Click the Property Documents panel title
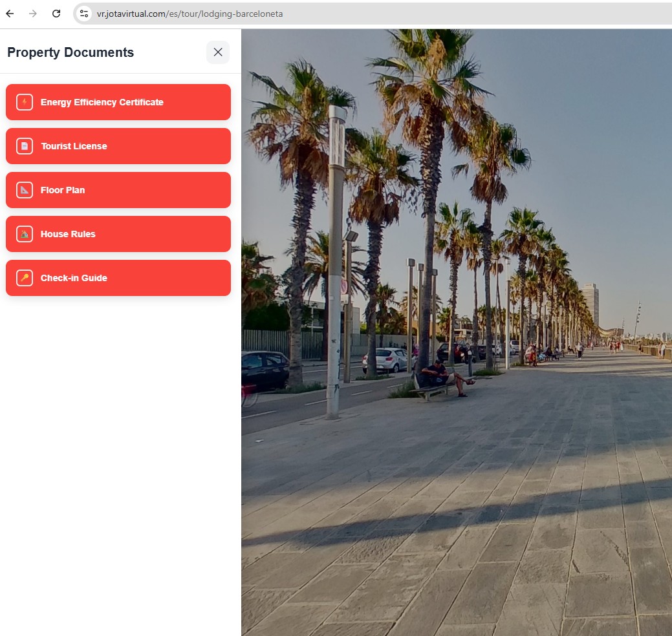This screenshot has width=672, height=636. (x=70, y=52)
